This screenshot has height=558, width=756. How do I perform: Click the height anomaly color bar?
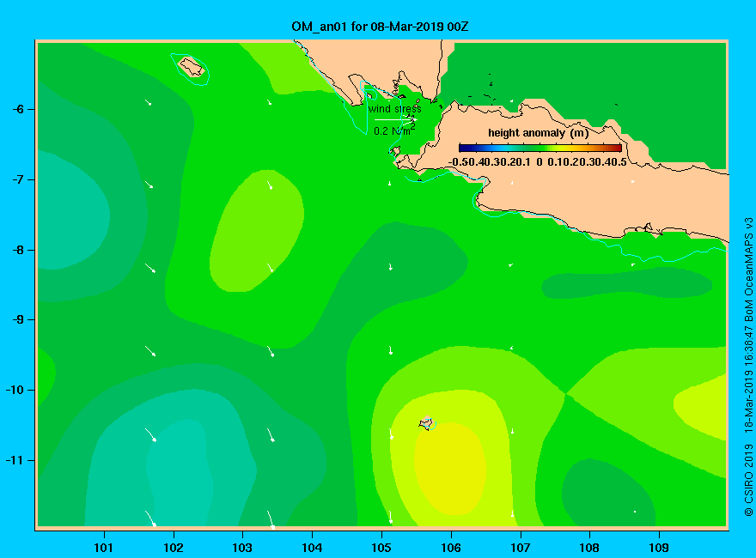(540, 148)
